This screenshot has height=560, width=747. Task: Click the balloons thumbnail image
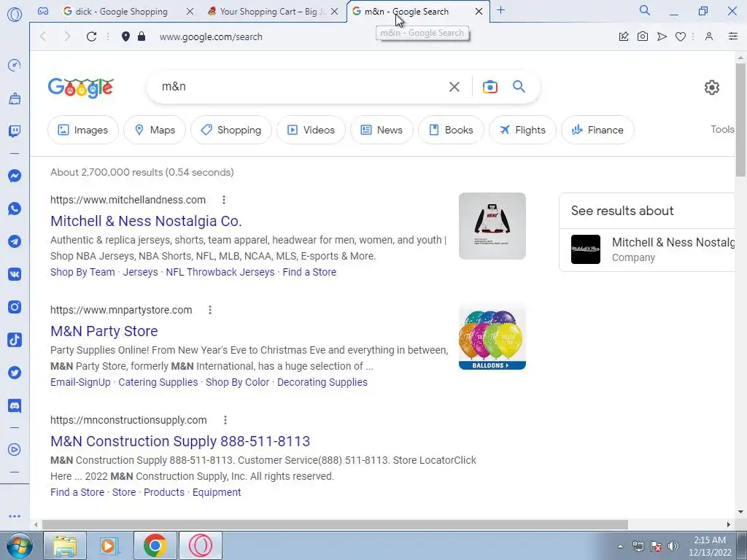(492, 336)
